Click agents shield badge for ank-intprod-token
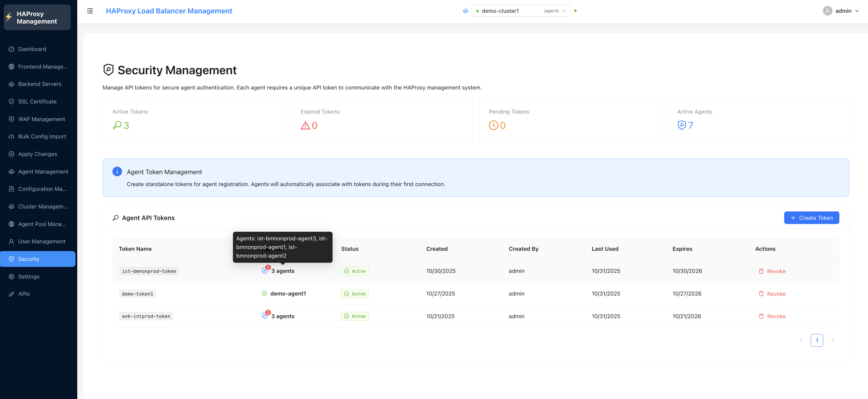 pyautogui.click(x=266, y=315)
